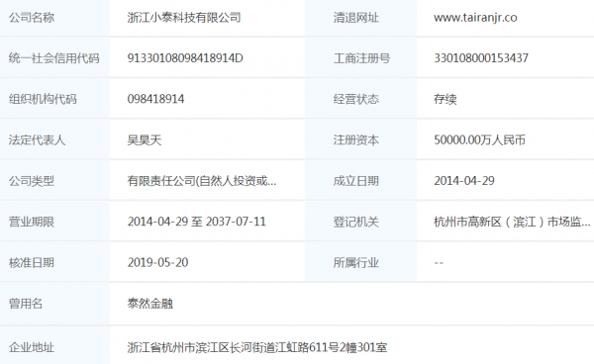Screen dimensions: 594x364
Task: Click the 公司名称 label
Action: [x=32, y=18]
